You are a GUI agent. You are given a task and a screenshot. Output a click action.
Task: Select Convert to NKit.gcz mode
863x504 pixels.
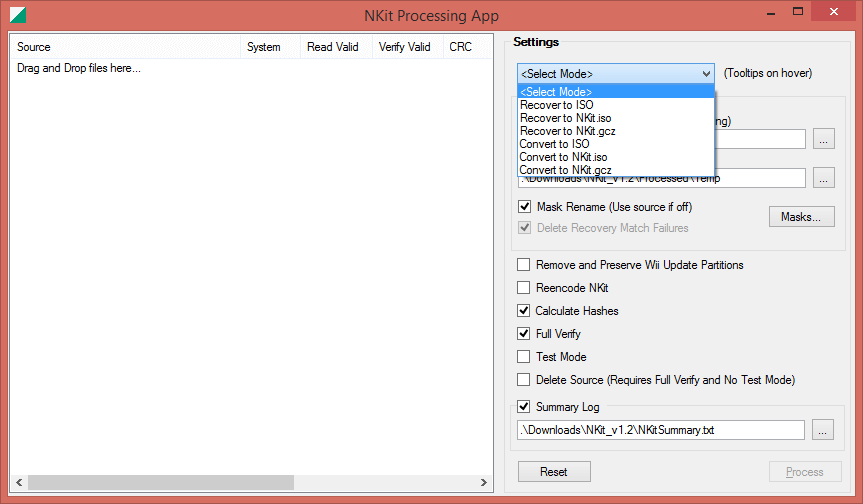pos(616,170)
